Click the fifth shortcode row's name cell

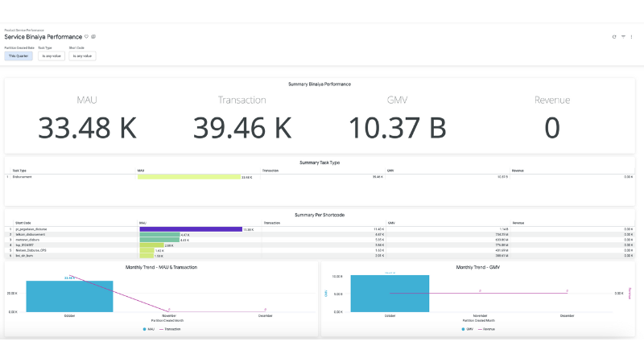(x=31, y=250)
